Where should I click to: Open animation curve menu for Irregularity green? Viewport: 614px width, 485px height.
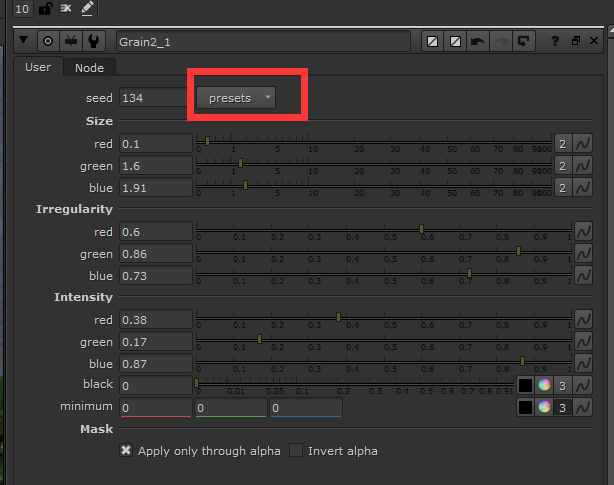[x=583, y=253]
